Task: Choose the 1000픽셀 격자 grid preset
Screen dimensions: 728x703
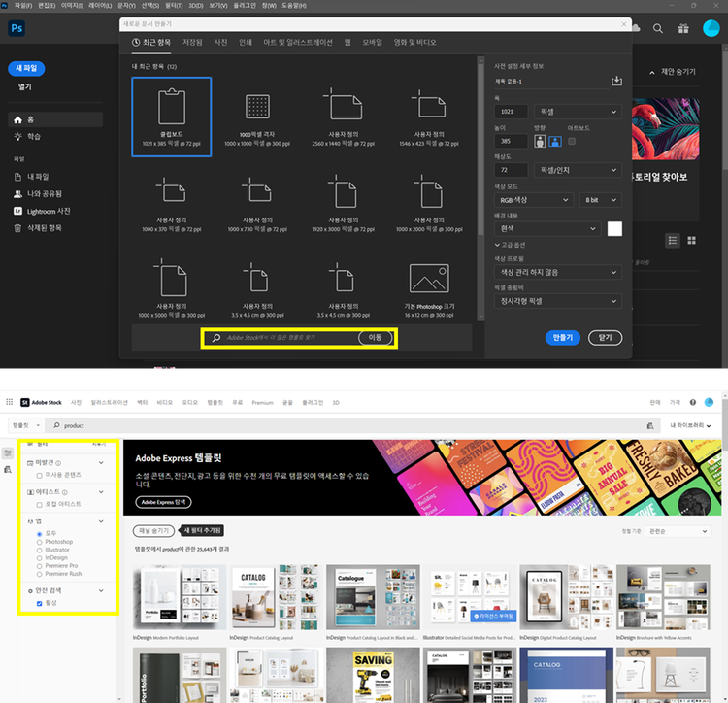Action: pyautogui.click(x=257, y=117)
